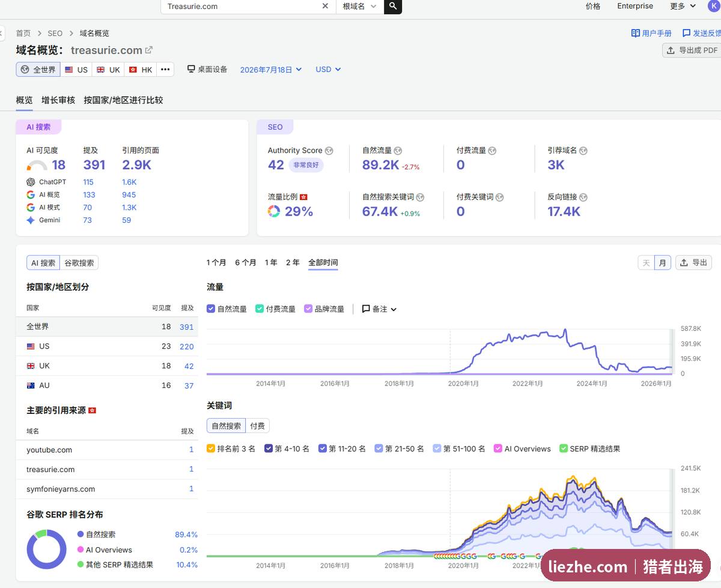Screen dimensions: 721x588
Task: Click the Hong Kong flag next to 主要的引用来源
Action: [x=92, y=410]
